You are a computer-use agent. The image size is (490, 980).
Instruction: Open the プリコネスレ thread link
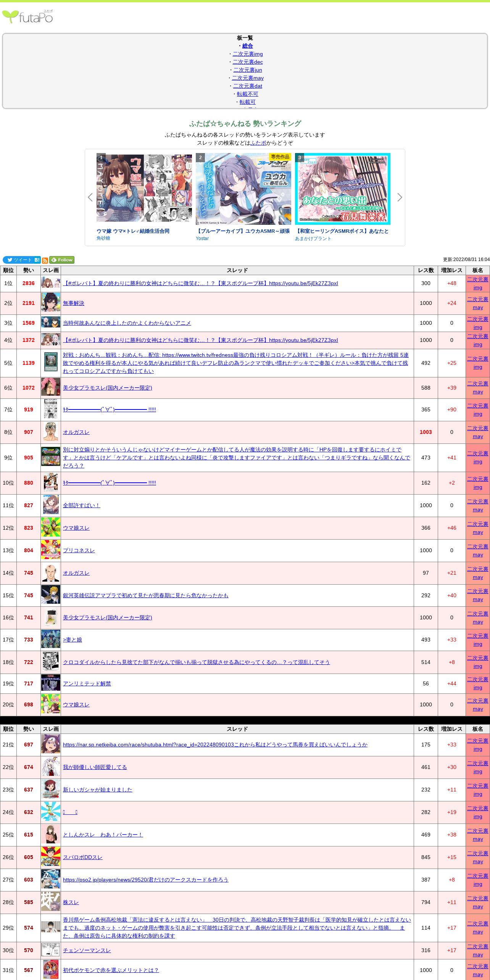click(x=79, y=550)
